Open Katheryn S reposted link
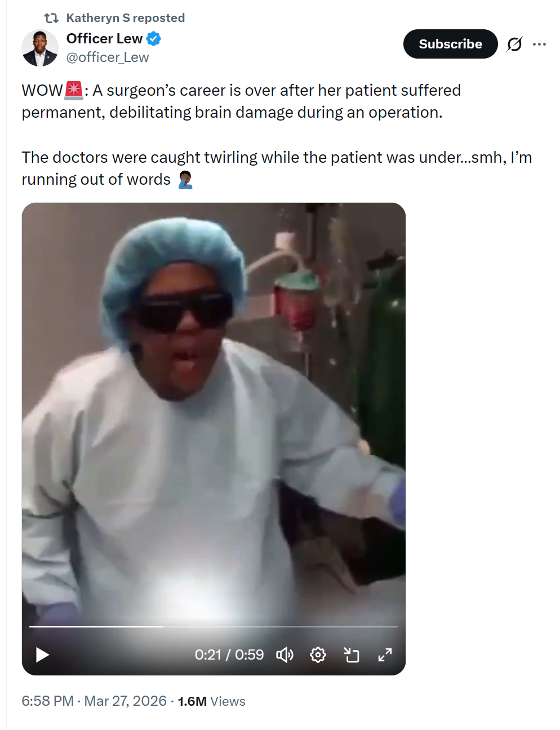Image resolution: width=560 pixels, height=730 pixels. point(126,18)
